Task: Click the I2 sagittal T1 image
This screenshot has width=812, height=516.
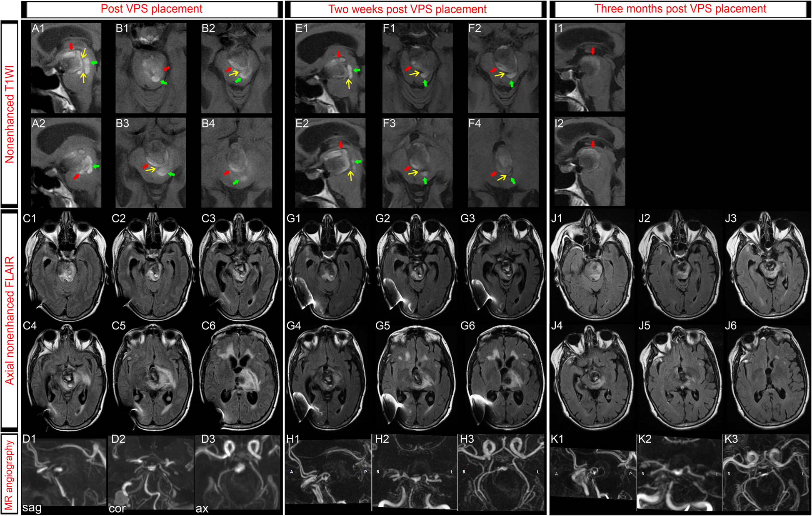Action: point(590,162)
